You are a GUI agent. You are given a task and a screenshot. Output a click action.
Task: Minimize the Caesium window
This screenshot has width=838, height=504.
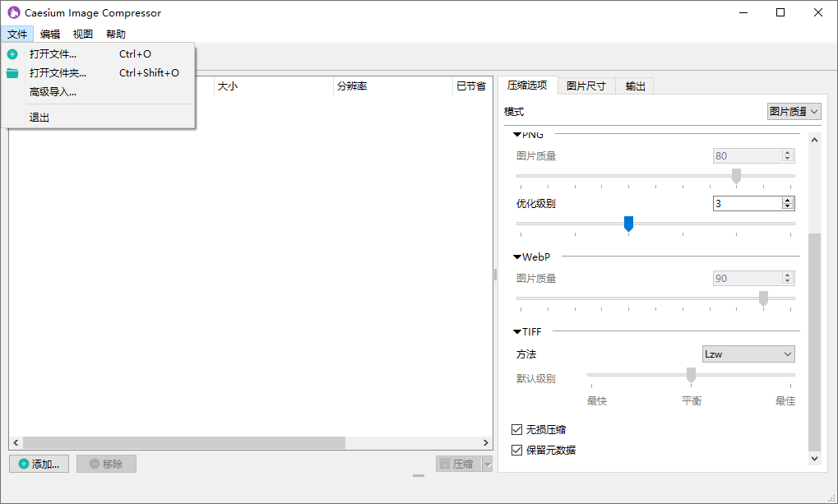743,12
